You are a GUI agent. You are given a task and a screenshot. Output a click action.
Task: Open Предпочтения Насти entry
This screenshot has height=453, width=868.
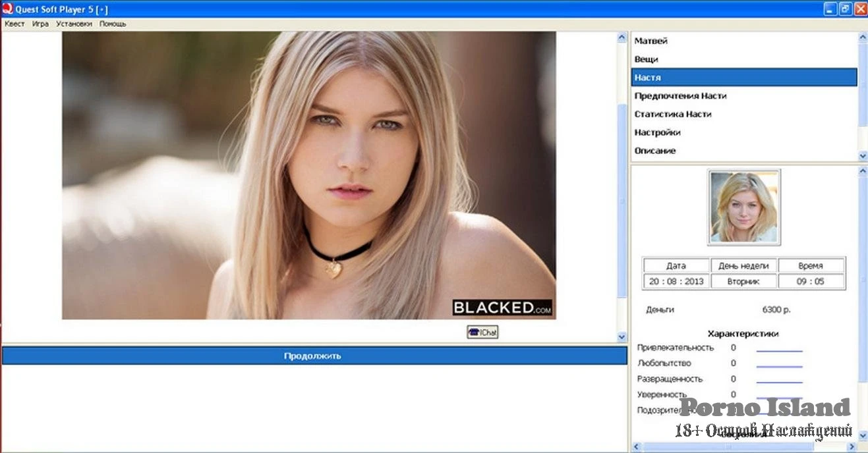click(x=680, y=96)
